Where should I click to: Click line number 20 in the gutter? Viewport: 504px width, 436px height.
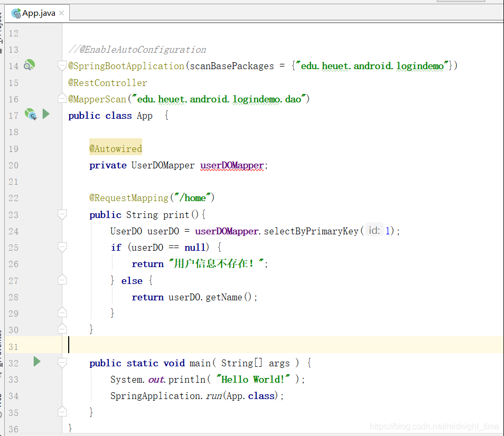(14, 165)
